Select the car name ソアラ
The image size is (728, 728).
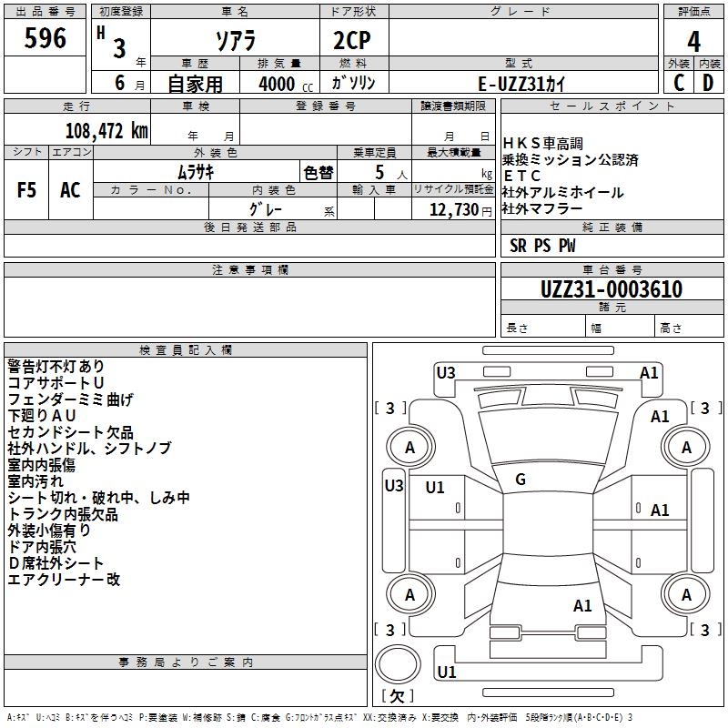(x=236, y=40)
